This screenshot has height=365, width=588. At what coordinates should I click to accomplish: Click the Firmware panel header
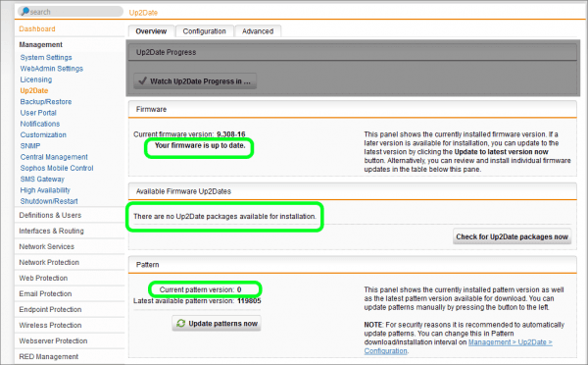tap(353, 109)
